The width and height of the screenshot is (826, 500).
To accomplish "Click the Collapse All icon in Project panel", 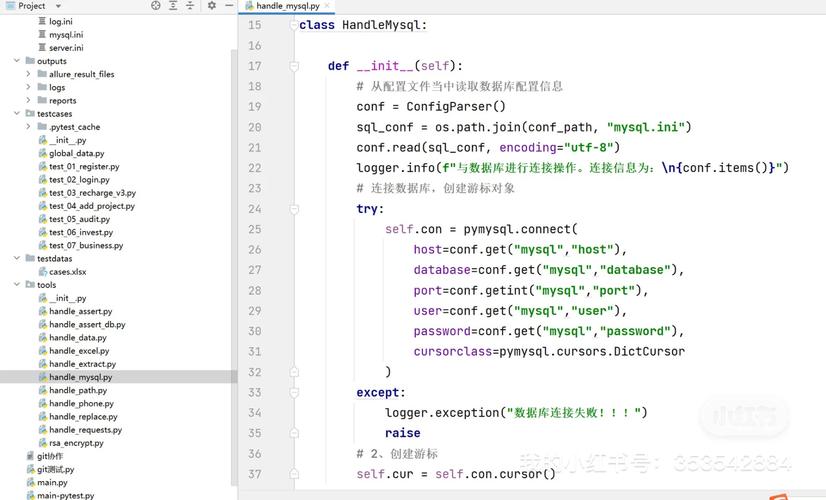I will pyautogui.click(x=190, y=5).
